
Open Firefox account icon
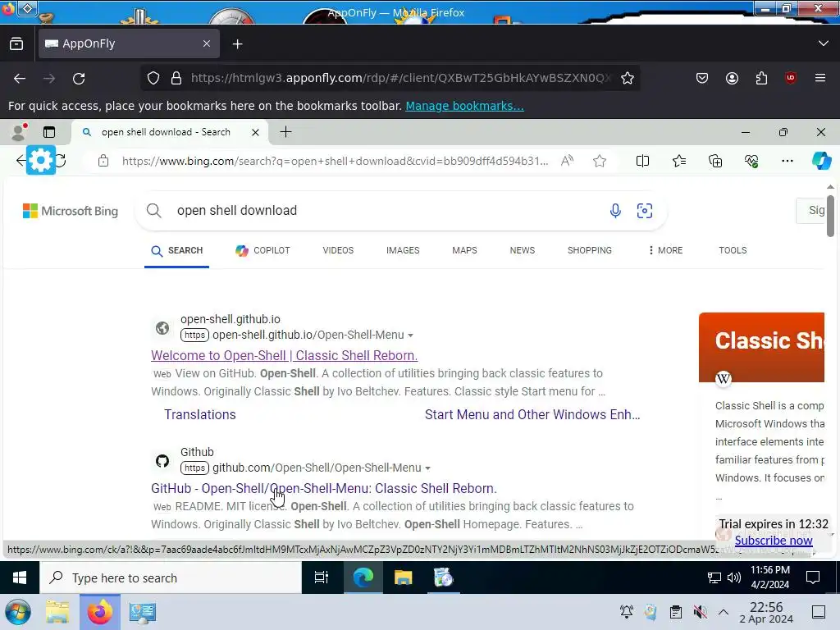click(x=732, y=78)
